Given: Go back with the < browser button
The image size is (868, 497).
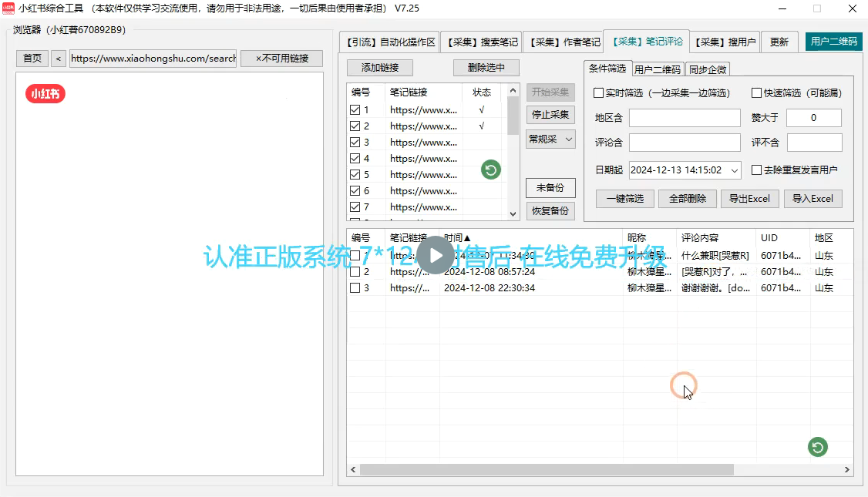Looking at the screenshot, I should 58,58.
